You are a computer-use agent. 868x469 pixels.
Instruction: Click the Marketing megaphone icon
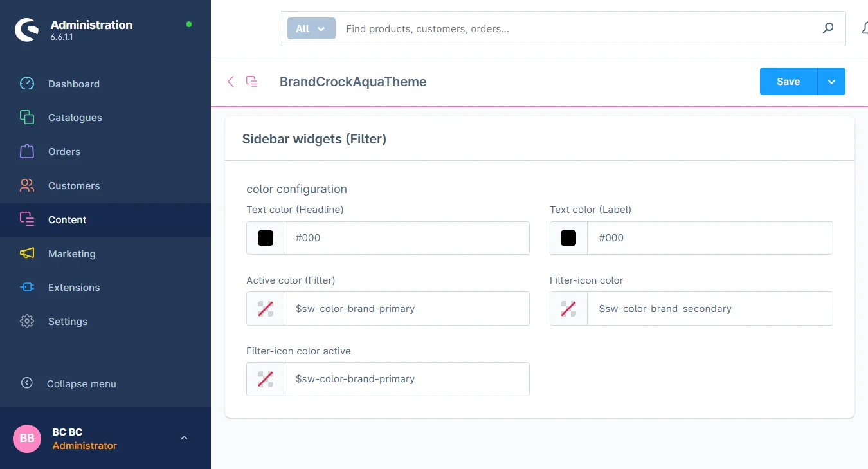click(27, 253)
